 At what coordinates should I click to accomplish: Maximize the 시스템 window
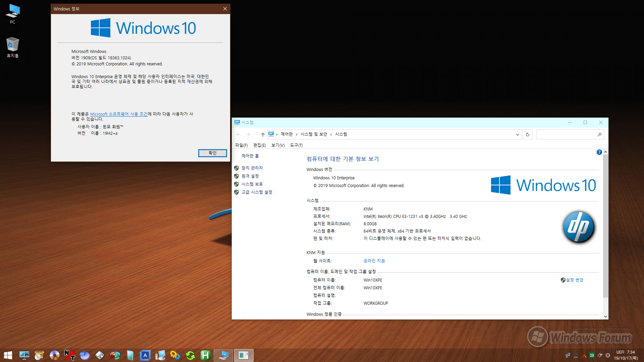tap(585, 122)
